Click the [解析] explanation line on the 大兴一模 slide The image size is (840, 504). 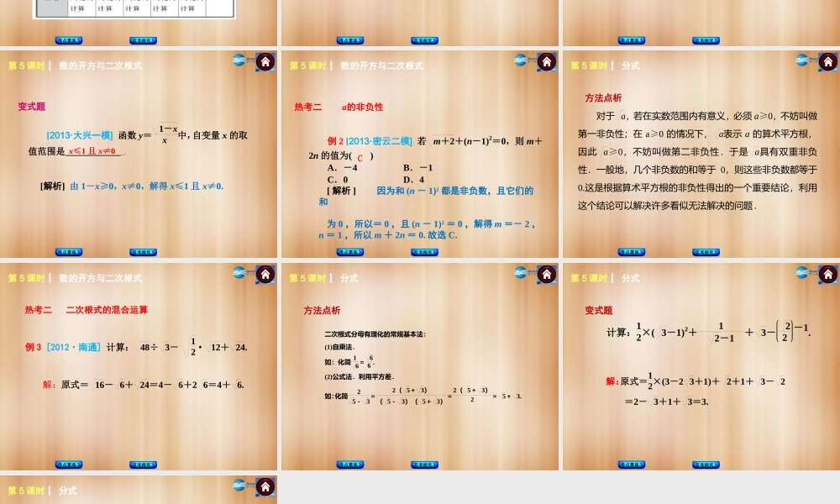coord(132,186)
